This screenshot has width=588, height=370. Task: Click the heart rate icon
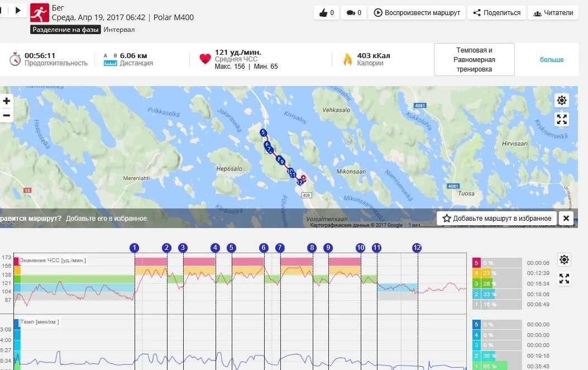(205, 59)
